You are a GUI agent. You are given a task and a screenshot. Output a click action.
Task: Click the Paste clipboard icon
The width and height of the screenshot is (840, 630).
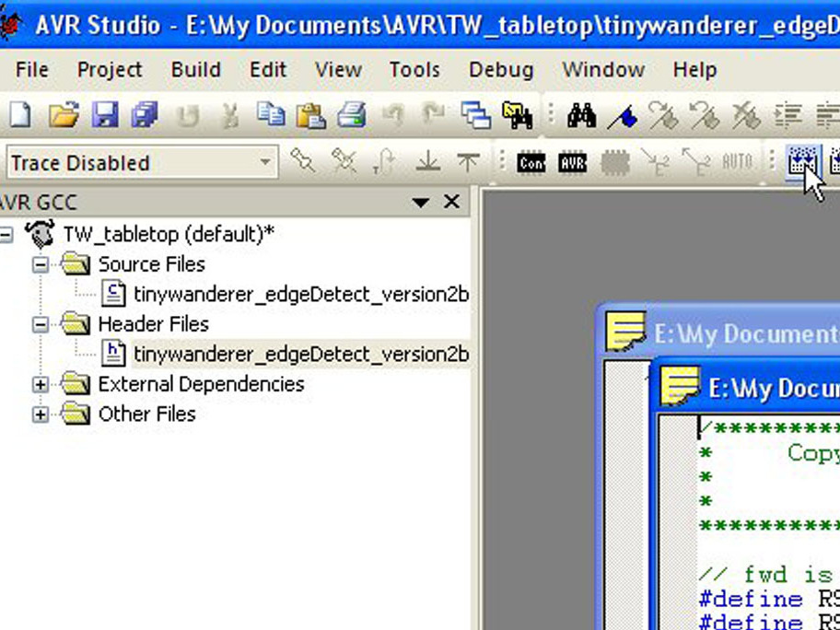(x=311, y=114)
